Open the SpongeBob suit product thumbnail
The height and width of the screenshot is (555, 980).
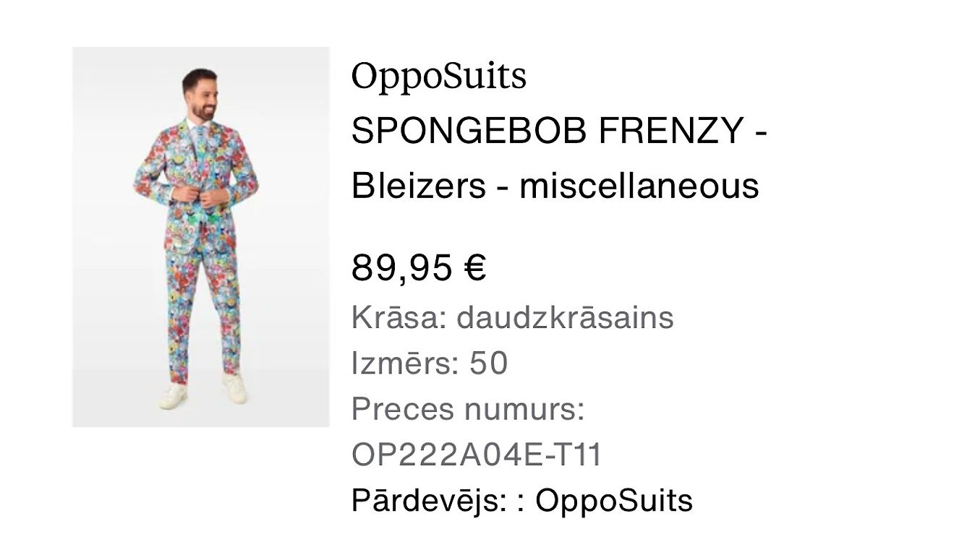tap(200, 236)
